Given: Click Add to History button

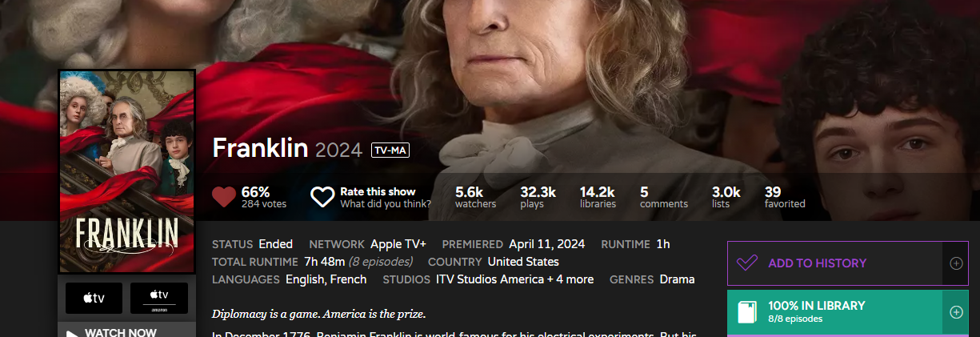Looking at the screenshot, I should click(x=835, y=263).
